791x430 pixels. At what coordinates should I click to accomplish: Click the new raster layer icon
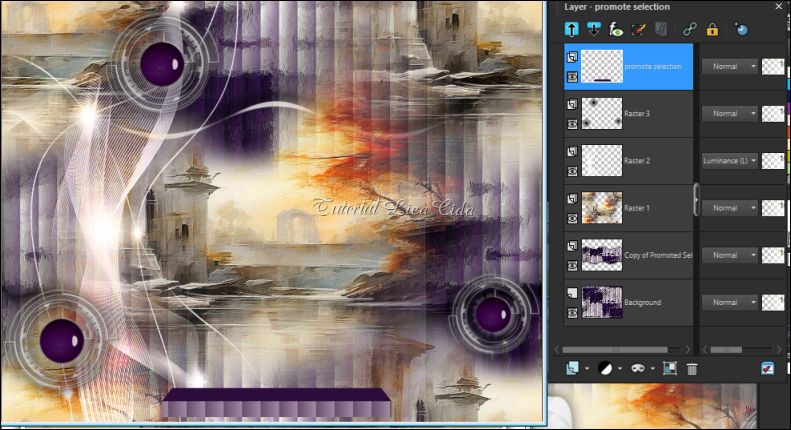pos(573,369)
